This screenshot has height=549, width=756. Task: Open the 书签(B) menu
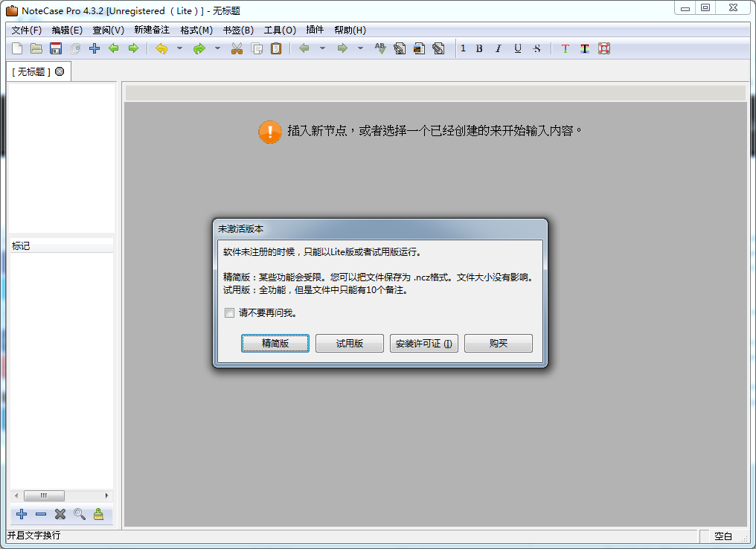[x=238, y=30]
